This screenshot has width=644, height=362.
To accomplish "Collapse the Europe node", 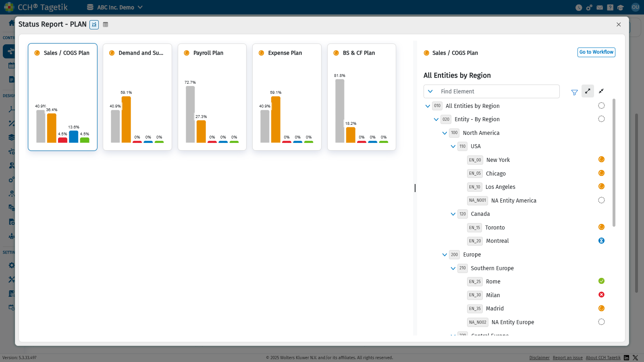I will (445, 255).
